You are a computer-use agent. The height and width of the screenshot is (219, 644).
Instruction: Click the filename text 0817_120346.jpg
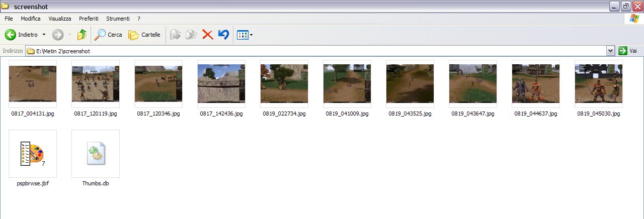point(158,114)
